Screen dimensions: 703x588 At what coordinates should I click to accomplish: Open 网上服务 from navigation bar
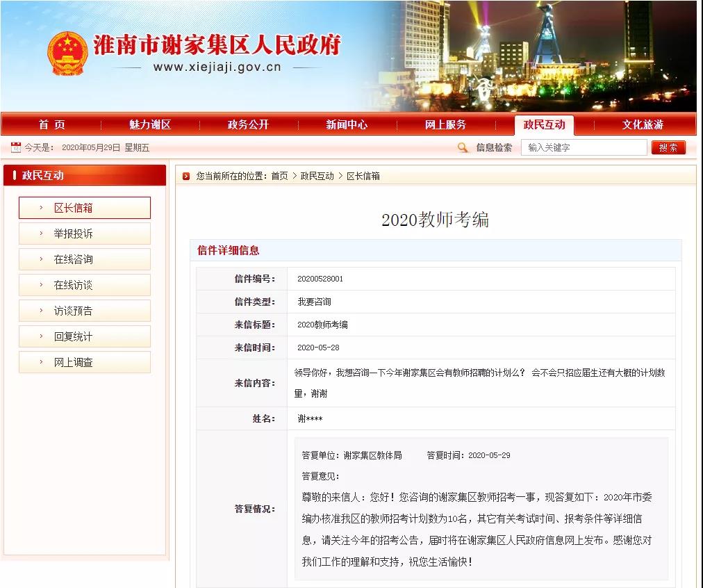pos(445,124)
